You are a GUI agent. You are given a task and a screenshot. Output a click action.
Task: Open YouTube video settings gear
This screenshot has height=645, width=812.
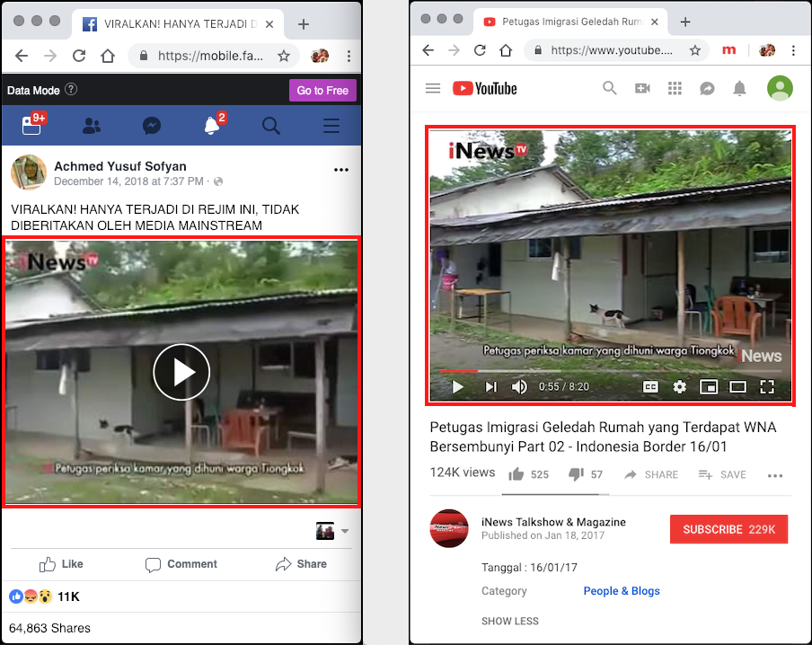680,387
